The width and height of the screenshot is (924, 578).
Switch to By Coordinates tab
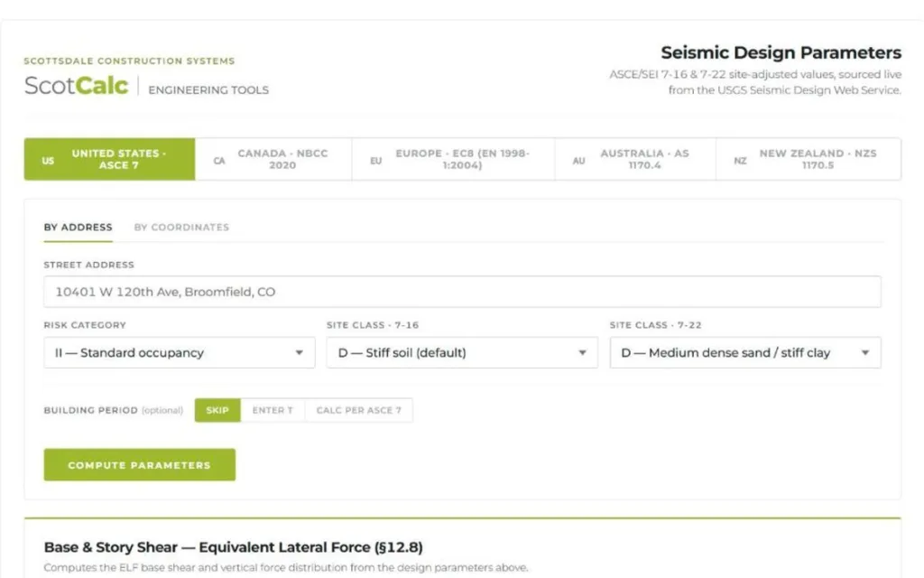[181, 227]
